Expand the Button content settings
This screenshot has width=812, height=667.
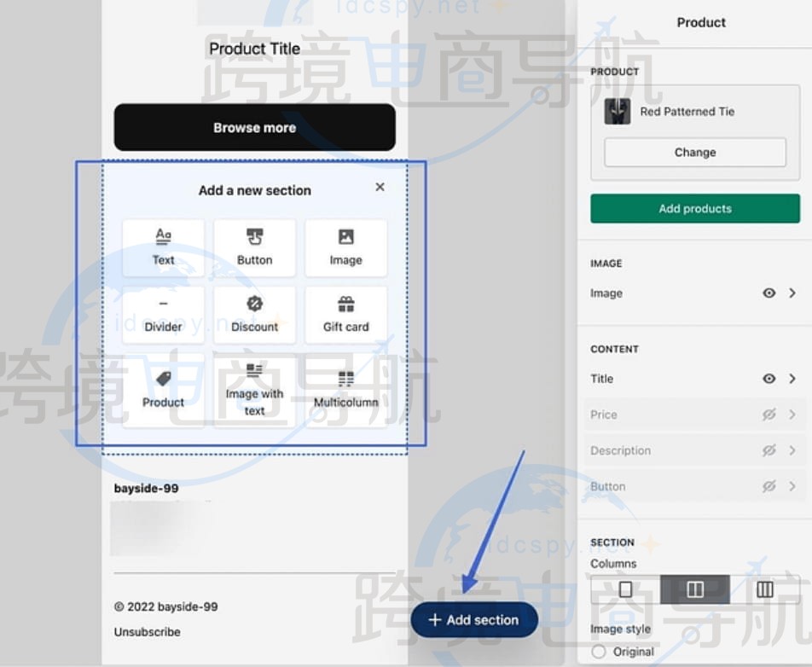(x=792, y=486)
